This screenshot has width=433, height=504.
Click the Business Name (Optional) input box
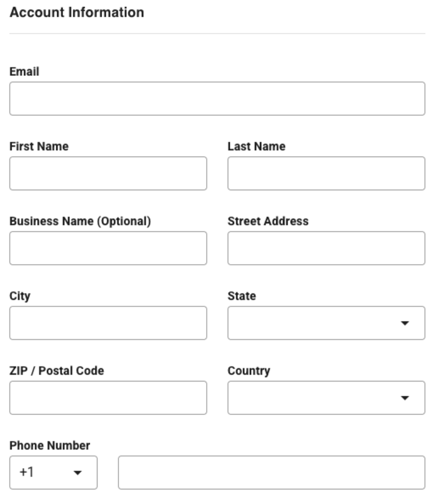click(x=108, y=248)
